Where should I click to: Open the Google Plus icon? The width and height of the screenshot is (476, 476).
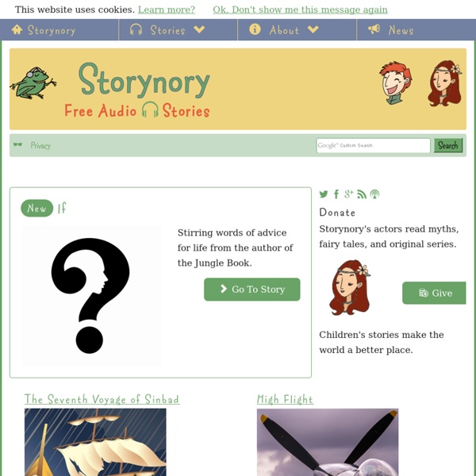pos(349,194)
